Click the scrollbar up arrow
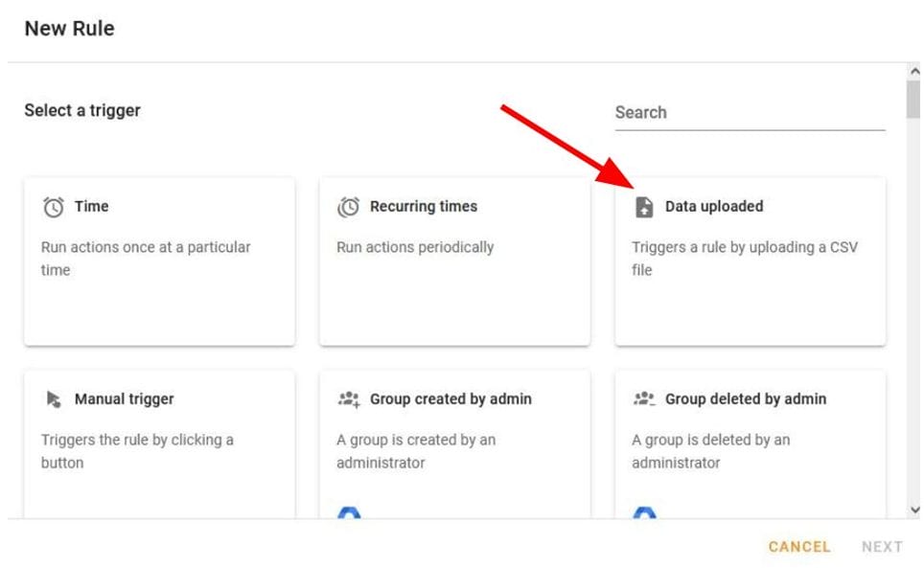Viewport: 924px width, 568px height. (913, 70)
